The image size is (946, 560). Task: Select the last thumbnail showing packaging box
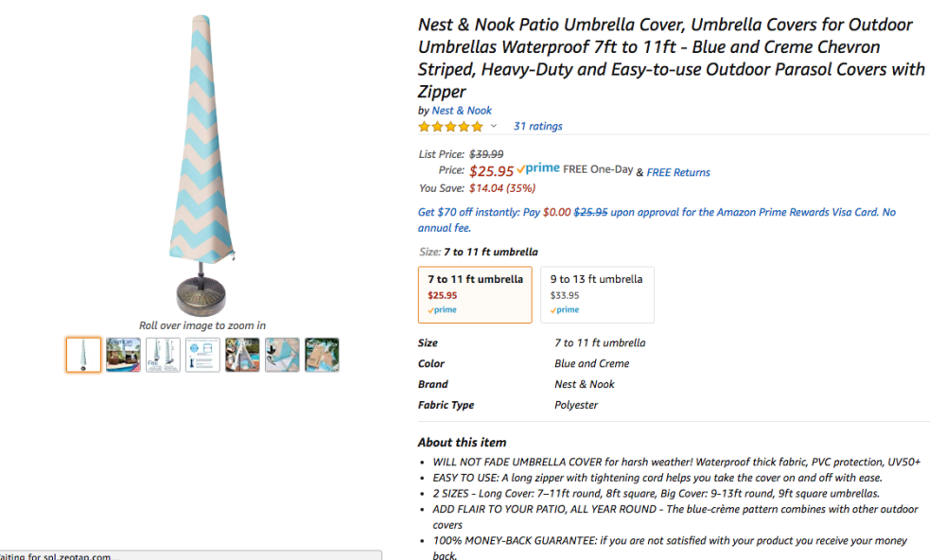tap(322, 355)
